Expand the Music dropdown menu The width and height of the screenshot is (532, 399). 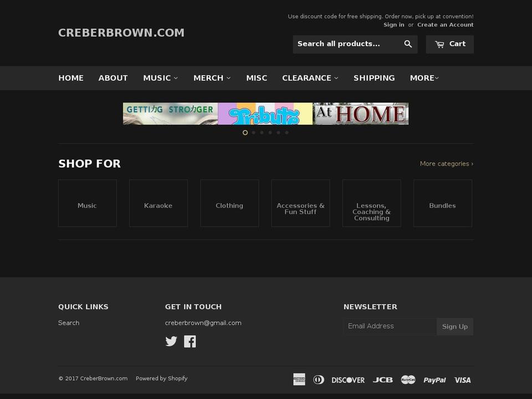coord(161,78)
